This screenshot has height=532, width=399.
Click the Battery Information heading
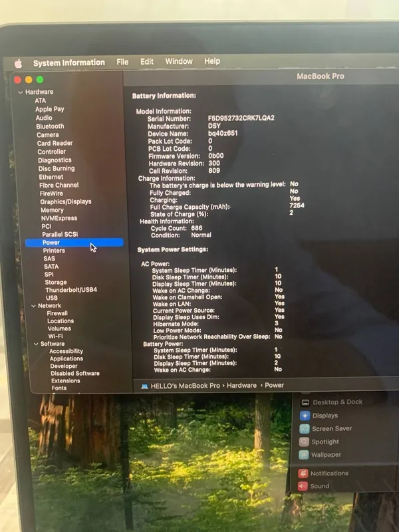pos(164,96)
